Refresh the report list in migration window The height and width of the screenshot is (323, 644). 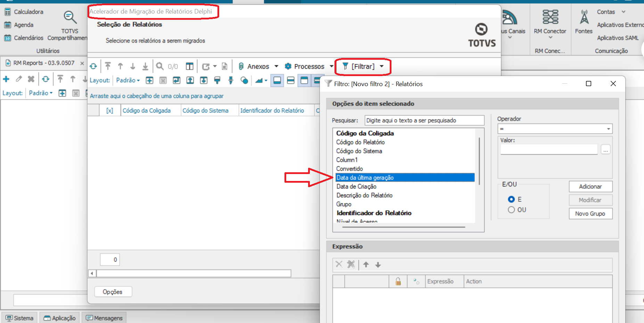(x=93, y=66)
